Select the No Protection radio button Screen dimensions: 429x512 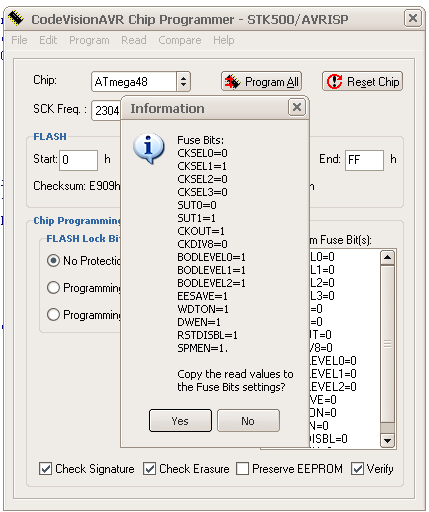pos(53,260)
